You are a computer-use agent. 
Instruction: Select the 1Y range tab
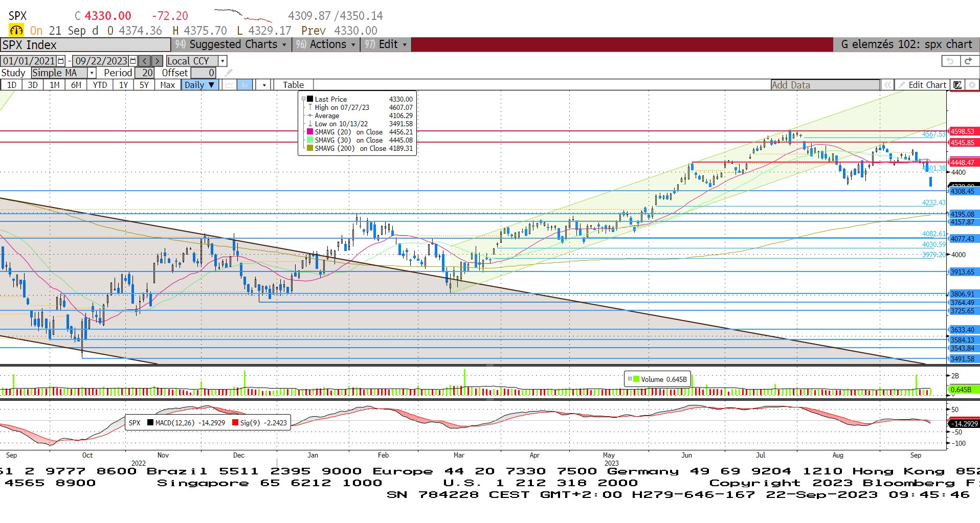click(123, 85)
